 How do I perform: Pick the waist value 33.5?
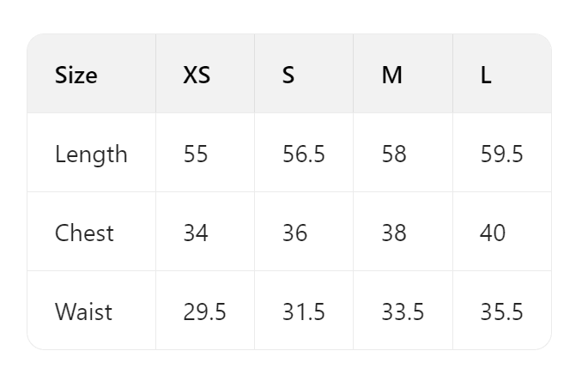click(403, 311)
